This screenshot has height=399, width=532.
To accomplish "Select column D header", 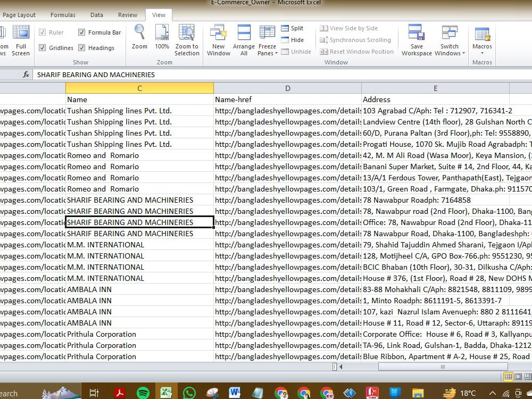I will pyautogui.click(x=287, y=88).
